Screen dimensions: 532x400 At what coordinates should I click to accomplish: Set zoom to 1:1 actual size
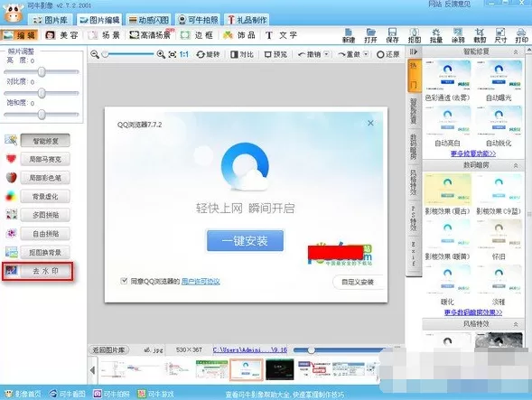coord(184,54)
